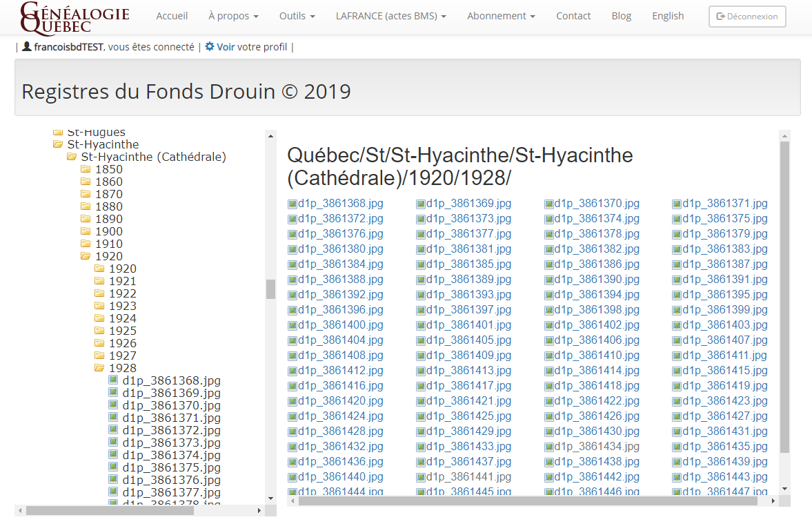This screenshot has width=812, height=524.
Task: Click image icon beside d1p_3861415.jpg in listing
Action: 677,371
